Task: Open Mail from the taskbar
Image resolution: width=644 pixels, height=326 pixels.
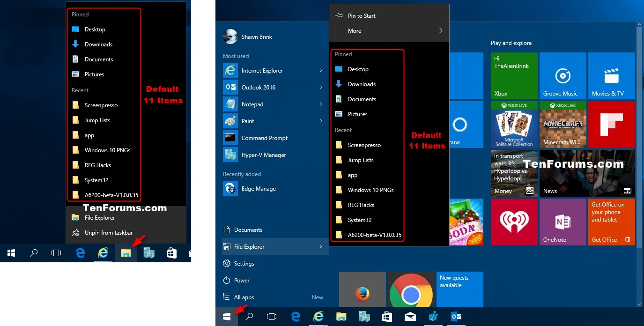Action: pos(410,316)
